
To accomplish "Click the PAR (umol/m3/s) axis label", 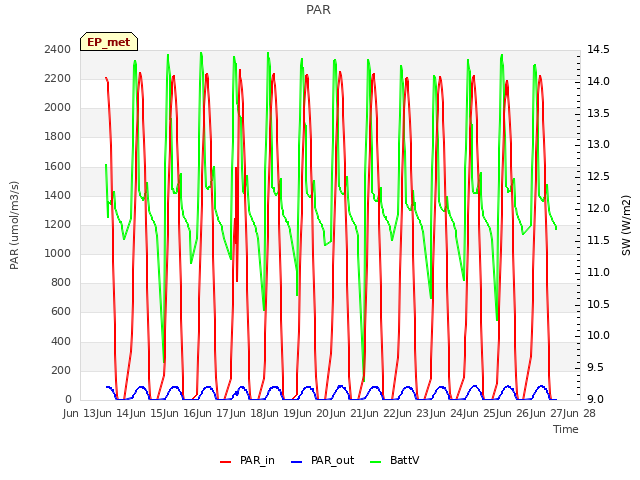I will click(x=14, y=225).
